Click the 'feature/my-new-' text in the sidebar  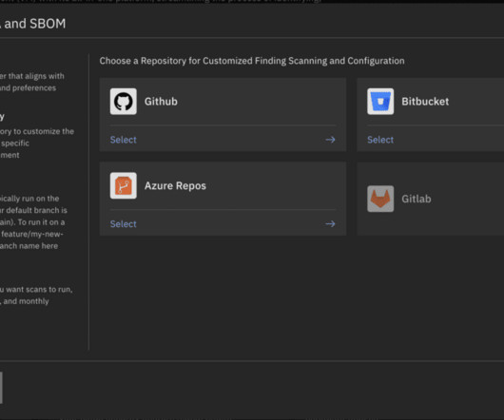tap(32, 234)
